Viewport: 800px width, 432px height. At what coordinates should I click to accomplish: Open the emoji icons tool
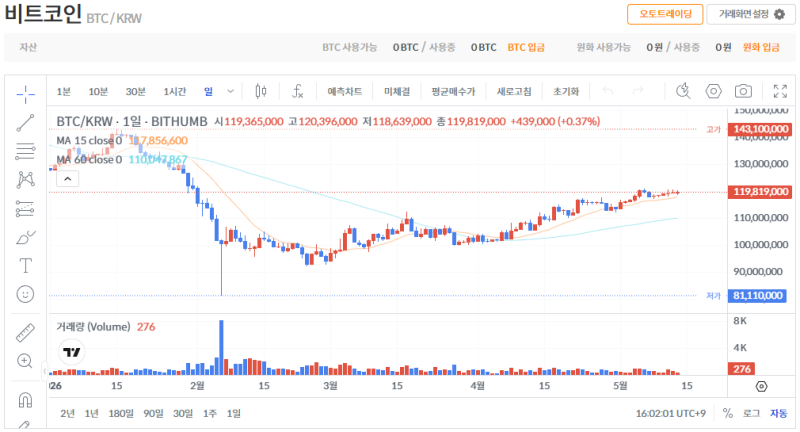(25, 294)
